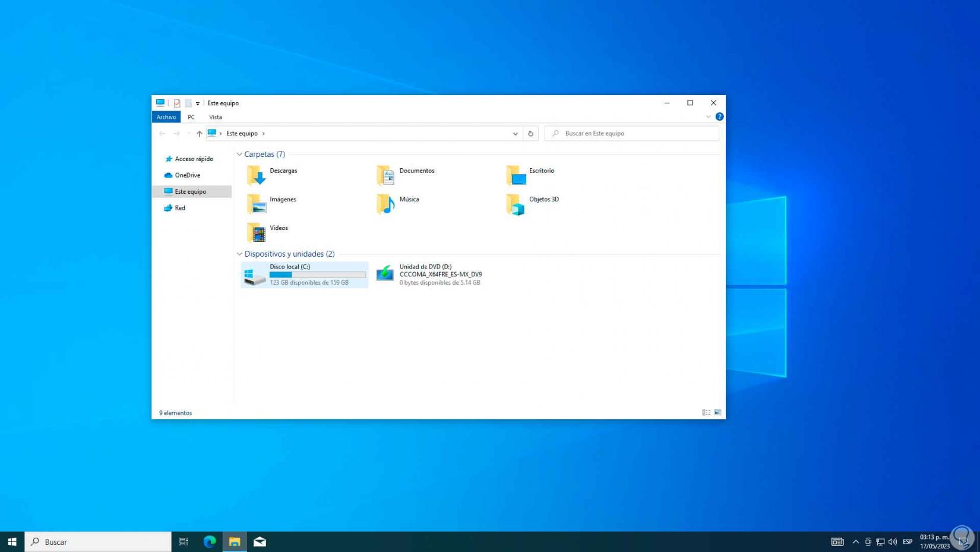Switch to details view layout
Image resolution: width=980 pixels, height=552 pixels.
coord(706,412)
